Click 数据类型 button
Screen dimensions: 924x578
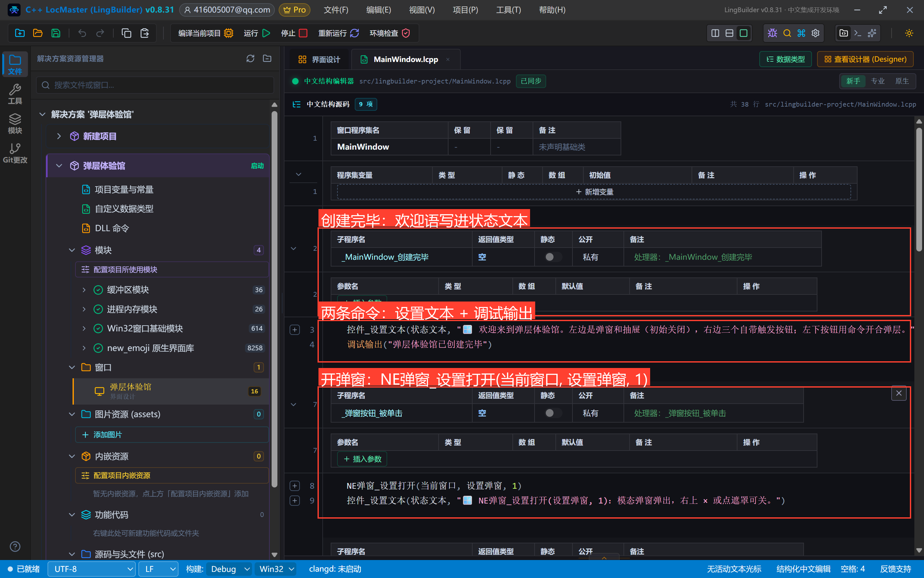pyautogui.click(x=785, y=59)
